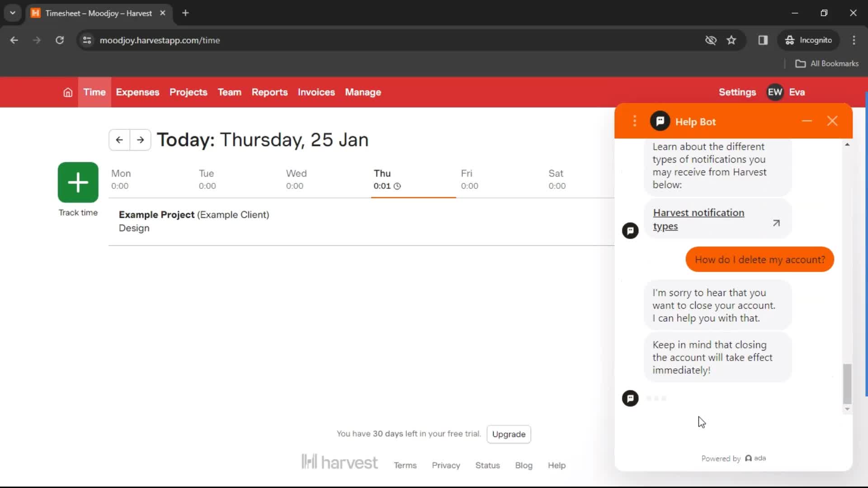Close the Help Bot chat panel
868x488 pixels.
click(832, 121)
